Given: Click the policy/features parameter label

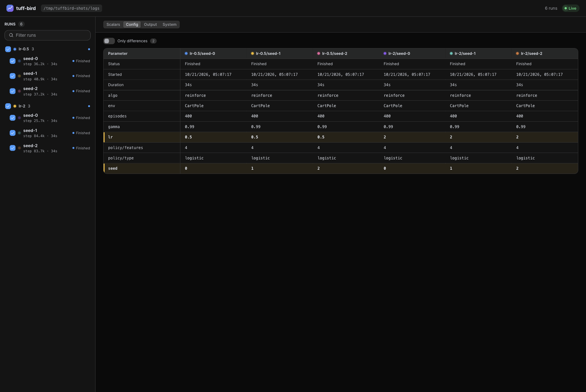Looking at the screenshot, I should 126,148.
